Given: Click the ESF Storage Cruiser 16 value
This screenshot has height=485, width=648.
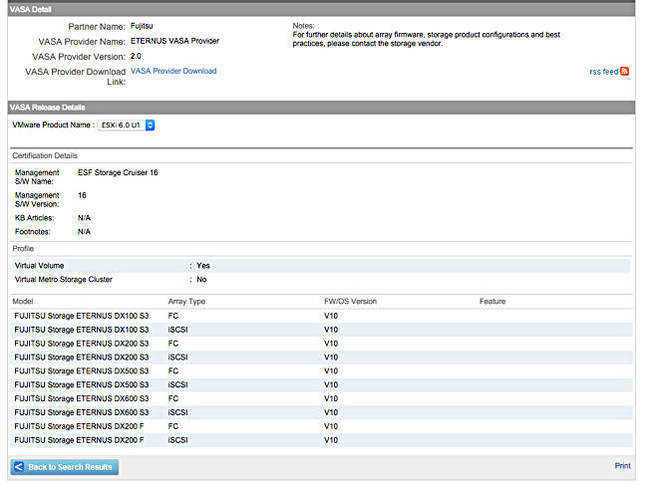Looking at the screenshot, I should [118, 172].
